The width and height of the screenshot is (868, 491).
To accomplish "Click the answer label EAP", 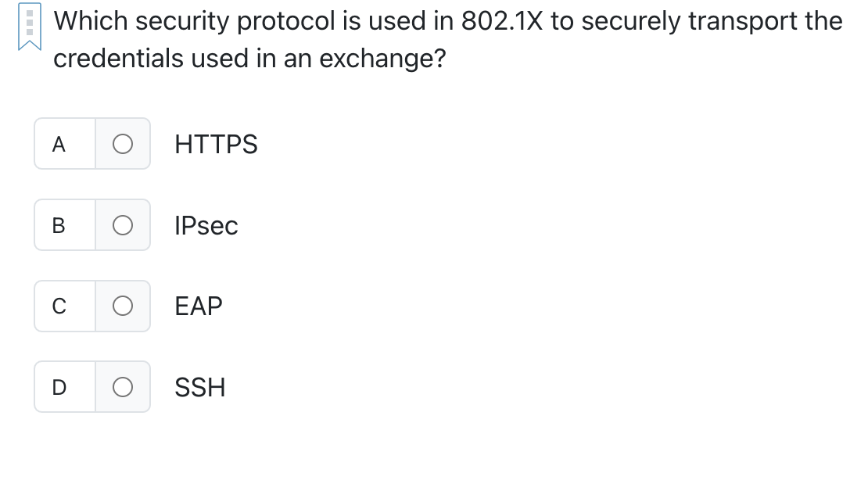I will click(x=199, y=306).
